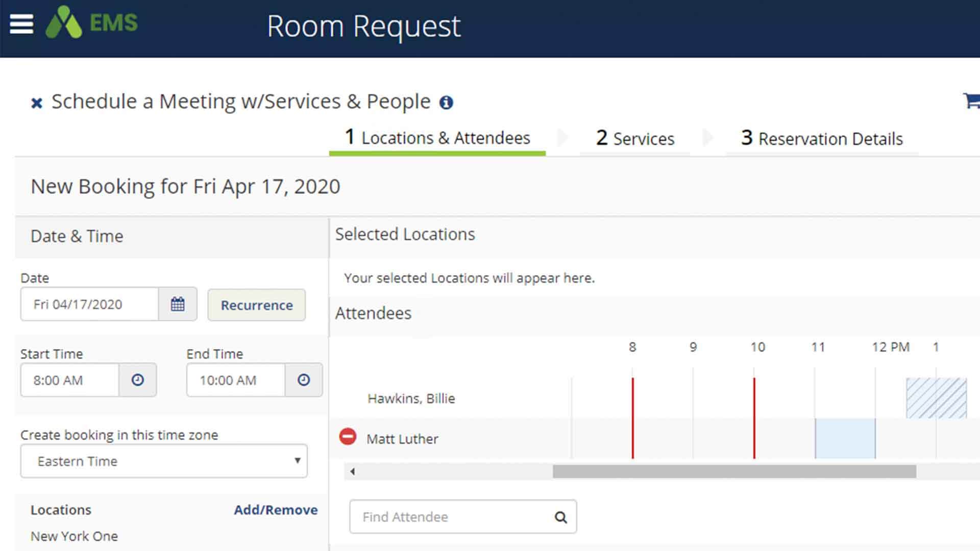Remove Matt Luther from attendees

coord(348,437)
